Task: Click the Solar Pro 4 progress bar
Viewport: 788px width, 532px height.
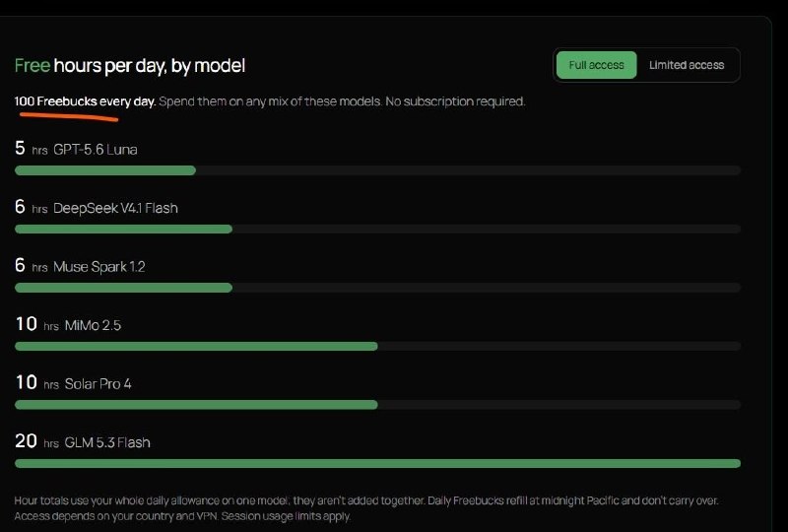Action: click(377, 405)
